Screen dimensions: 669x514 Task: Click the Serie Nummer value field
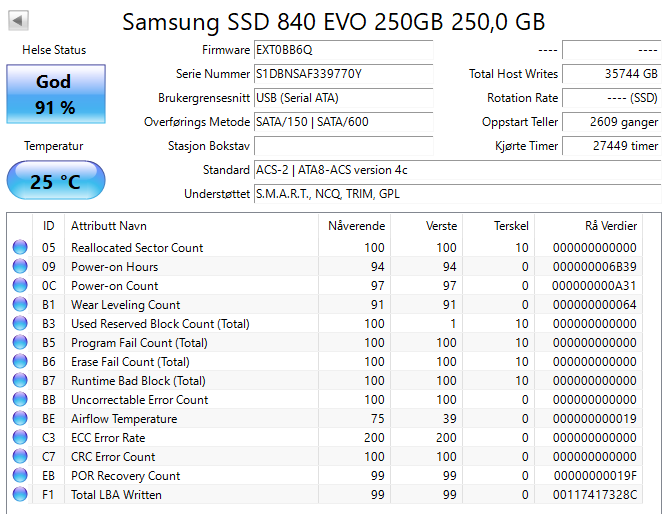pyautogui.click(x=343, y=74)
